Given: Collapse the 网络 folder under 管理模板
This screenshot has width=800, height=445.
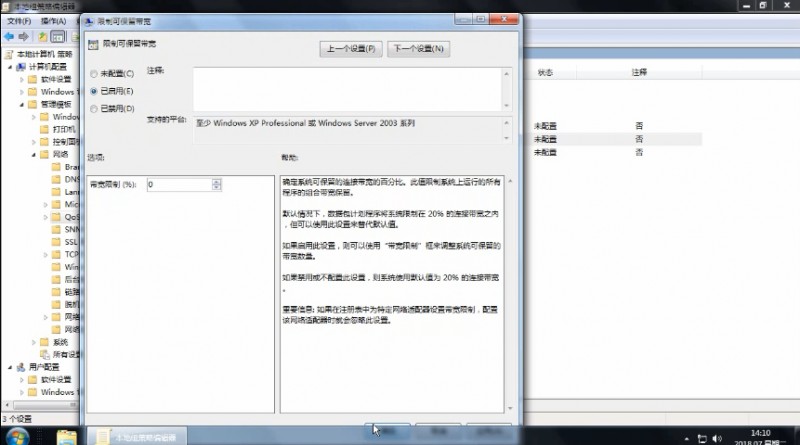Looking at the screenshot, I should 34,155.
